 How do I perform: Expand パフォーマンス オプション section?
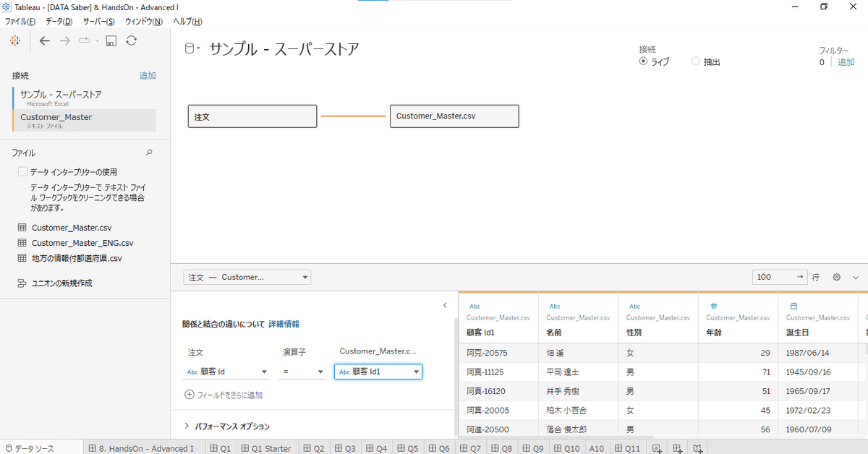[187, 427]
